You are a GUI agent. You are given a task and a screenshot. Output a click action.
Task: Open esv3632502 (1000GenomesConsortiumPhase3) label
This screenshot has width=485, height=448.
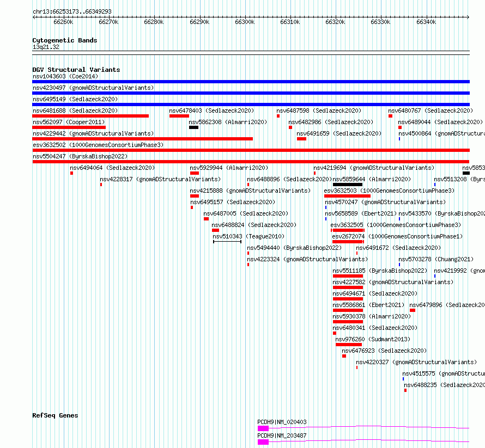pos(98,145)
